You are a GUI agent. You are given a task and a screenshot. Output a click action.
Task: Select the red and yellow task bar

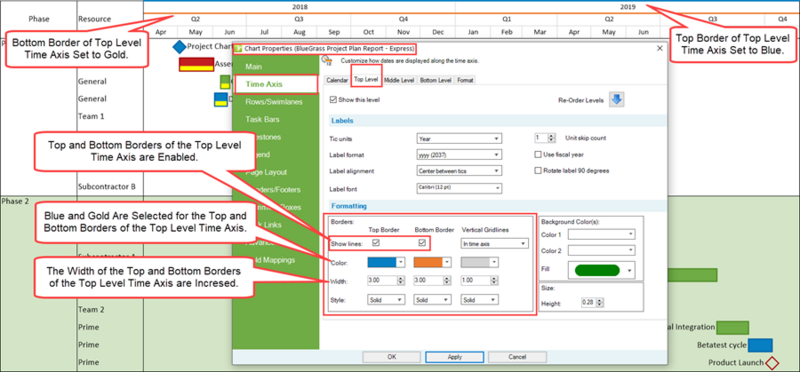196,64
